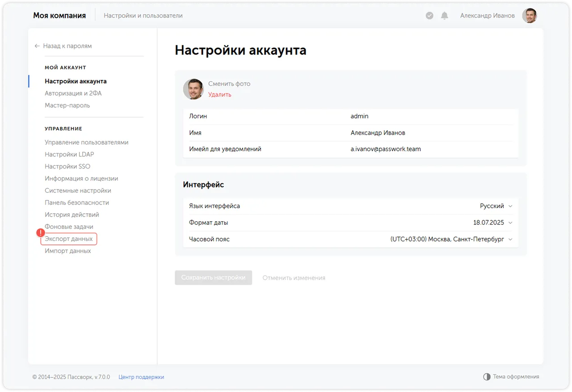Viewport: 572px width, 392px height.
Task: Open Настройки LDAP
Action: (69, 155)
